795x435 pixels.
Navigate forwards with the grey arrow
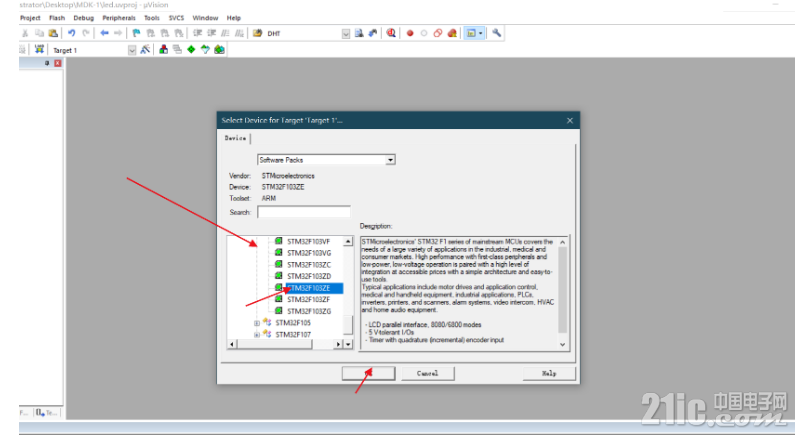click(x=118, y=33)
